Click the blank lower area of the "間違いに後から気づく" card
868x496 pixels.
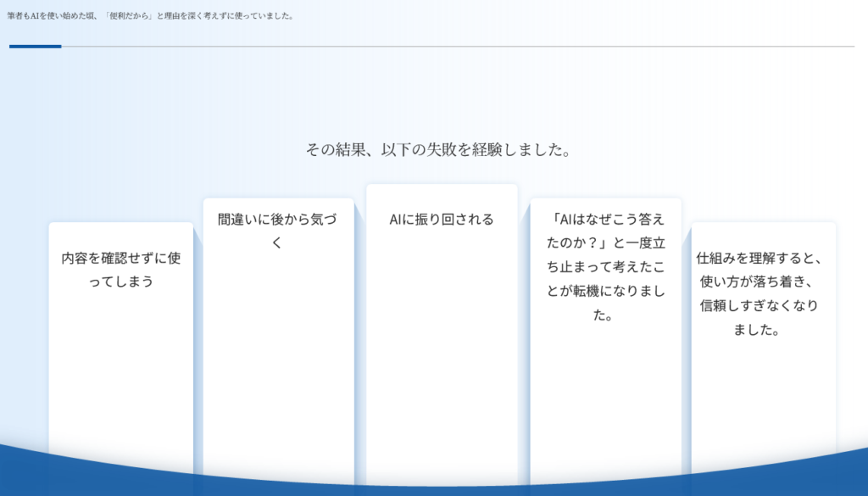pos(277,365)
